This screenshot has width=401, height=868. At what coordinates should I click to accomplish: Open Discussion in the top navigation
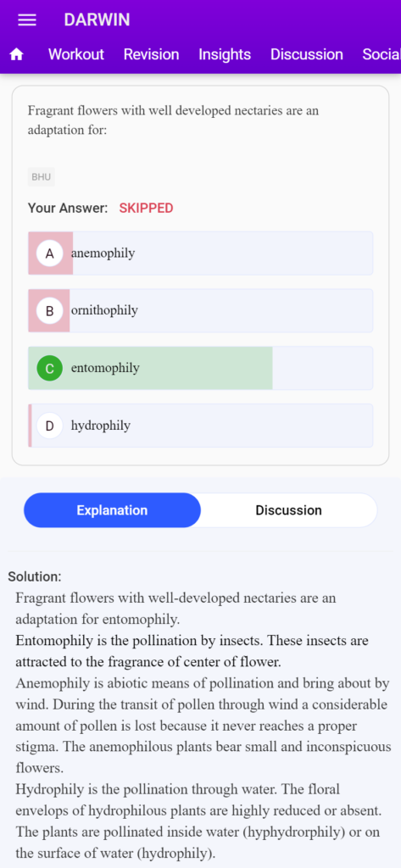click(307, 54)
